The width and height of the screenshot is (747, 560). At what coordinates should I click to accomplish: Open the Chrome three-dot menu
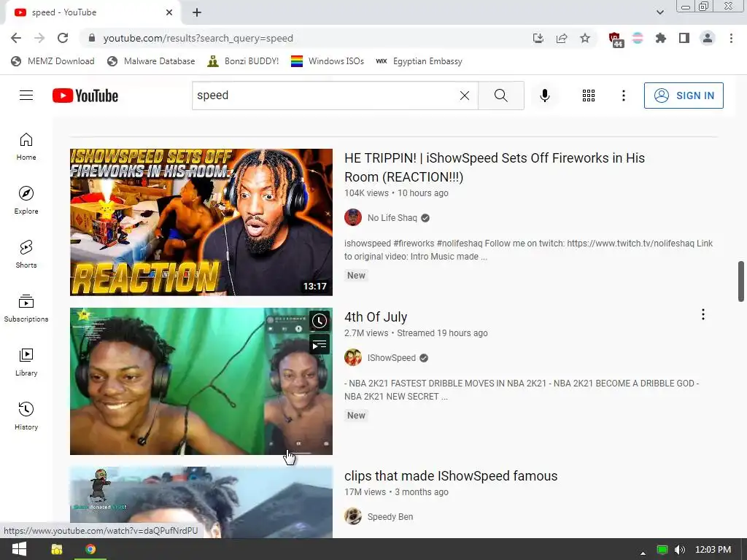[x=731, y=38]
